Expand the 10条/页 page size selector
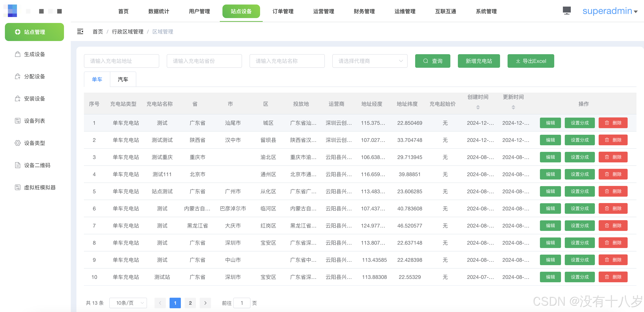This screenshot has width=644, height=312. [128, 303]
